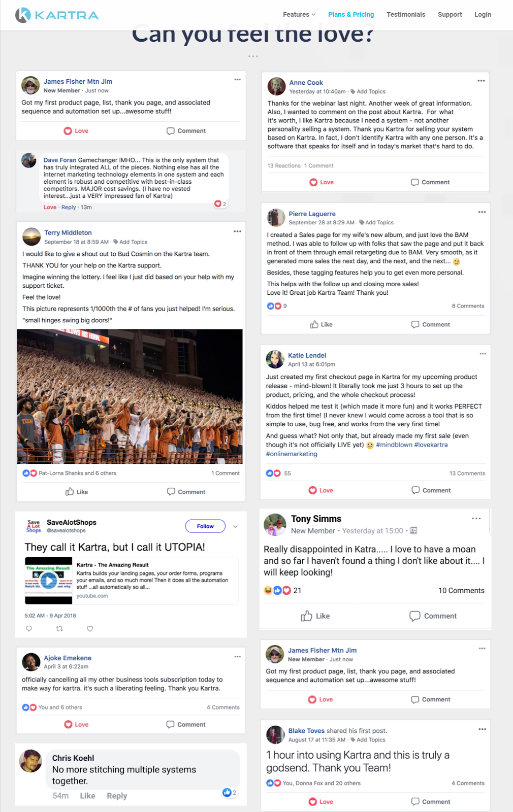The image size is (513, 812).
Task: Expand the SaveAlotShops tweet chevron menu
Action: pyautogui.click(x=235, y=526)
